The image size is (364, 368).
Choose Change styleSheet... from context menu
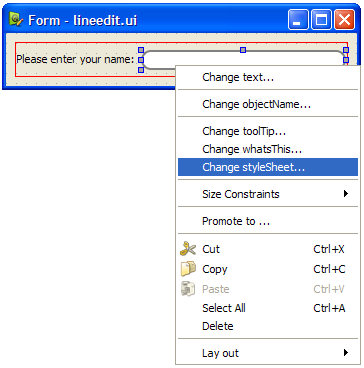[x=268, y=167]
